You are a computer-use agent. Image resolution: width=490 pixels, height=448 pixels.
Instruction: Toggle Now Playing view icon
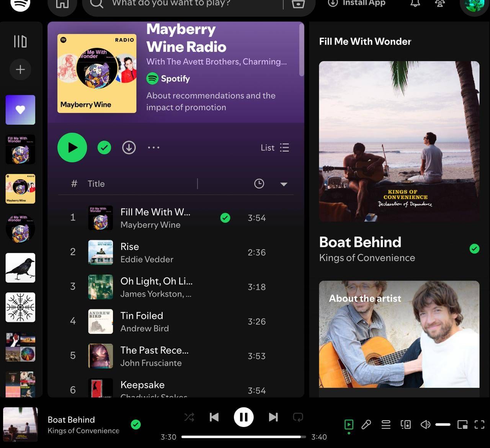[x=349, y=424]
